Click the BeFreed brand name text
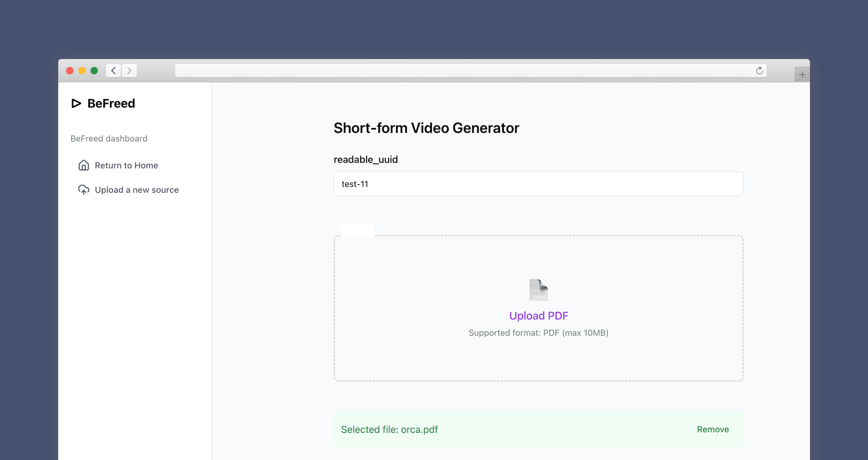868x460 pixels. click(111, 103)
